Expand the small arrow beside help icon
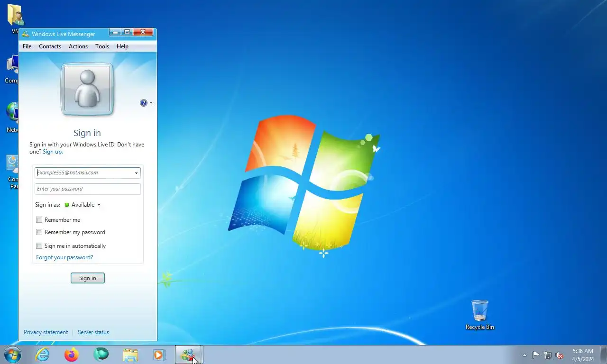The height and width of the screenshot is (364, 607). click(x=151, y=103)
